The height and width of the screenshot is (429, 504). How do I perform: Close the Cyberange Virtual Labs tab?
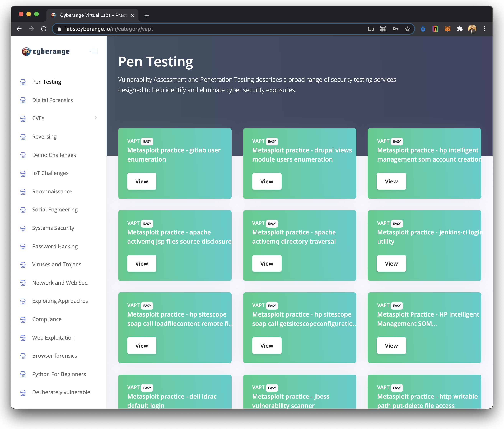132,15
